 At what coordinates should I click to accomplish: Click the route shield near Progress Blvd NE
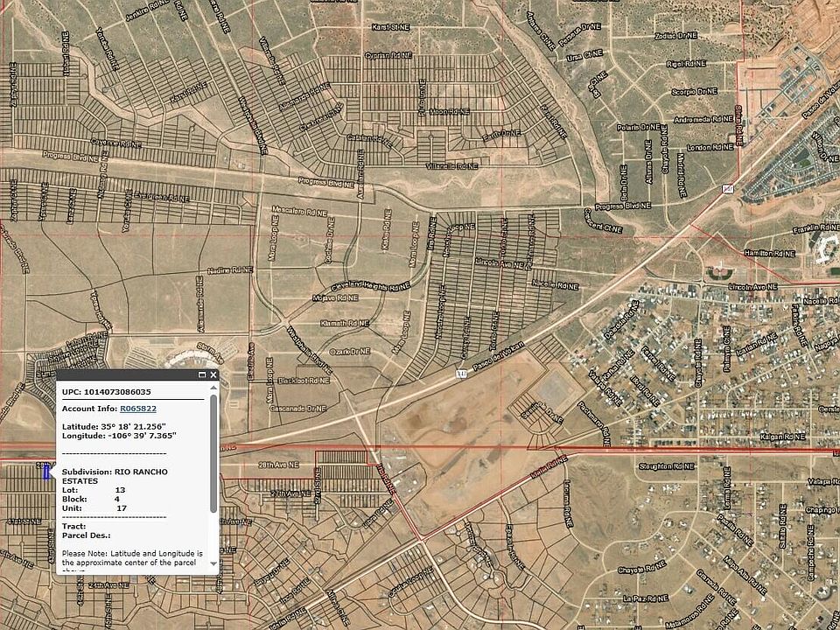tap(724, 187)
